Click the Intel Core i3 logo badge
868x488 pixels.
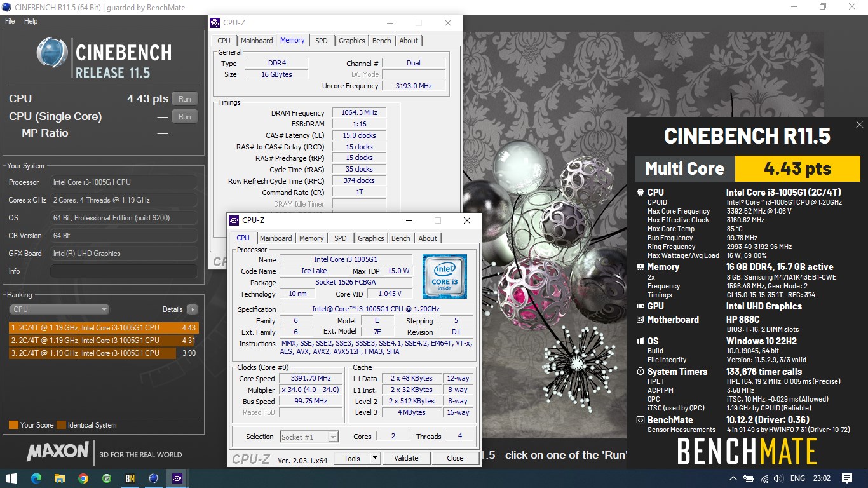[x=445, y=276]
